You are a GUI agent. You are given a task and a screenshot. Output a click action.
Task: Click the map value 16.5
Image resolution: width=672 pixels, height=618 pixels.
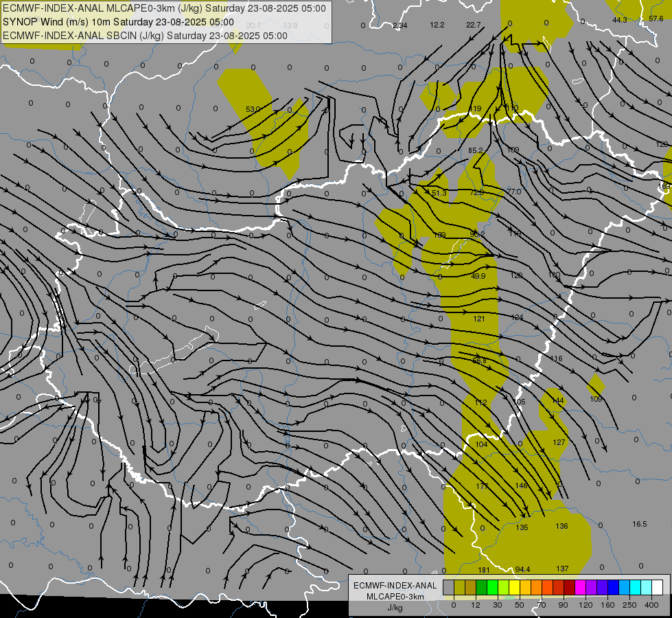pos(640,524)
